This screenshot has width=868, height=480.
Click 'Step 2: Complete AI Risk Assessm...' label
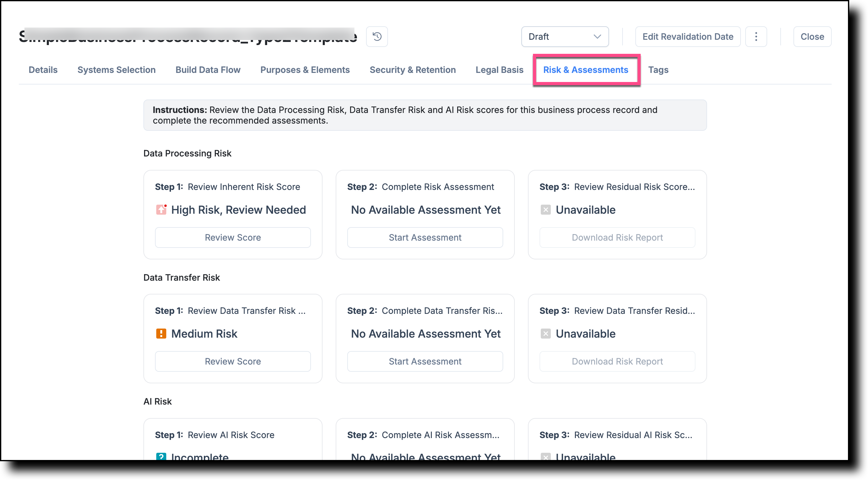(x=423, y=435)
